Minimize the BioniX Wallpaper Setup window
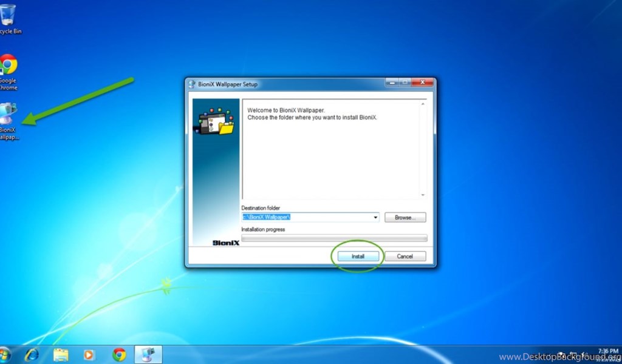 click(x=392, y=83)
